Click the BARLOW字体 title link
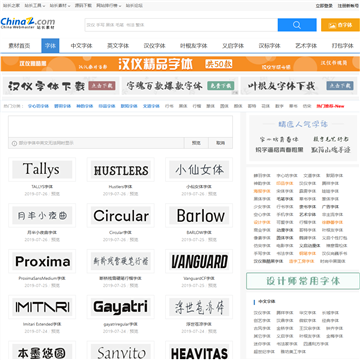Viewport: 360px width, 360px height. (x=199, y=233)
